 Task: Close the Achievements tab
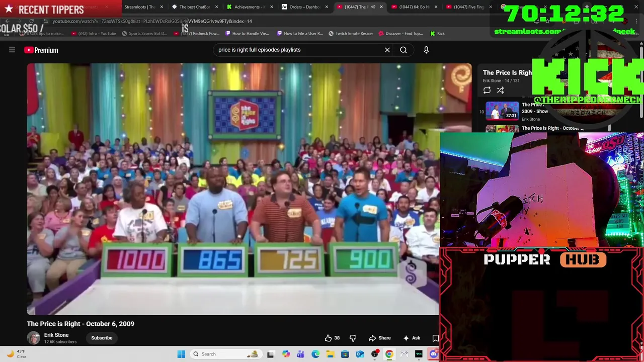[x=272, y=7]
